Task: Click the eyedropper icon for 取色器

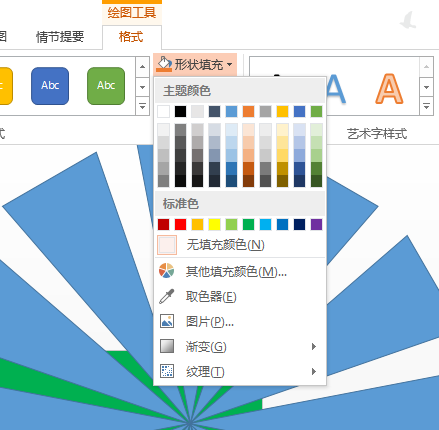Action: [x=166, y=296]
